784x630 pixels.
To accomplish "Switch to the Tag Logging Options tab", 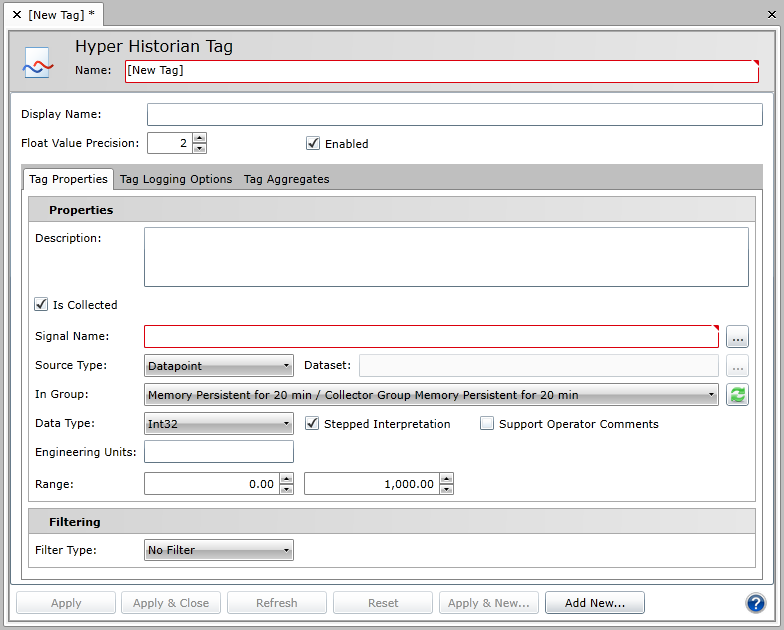I will coord(176,179).
